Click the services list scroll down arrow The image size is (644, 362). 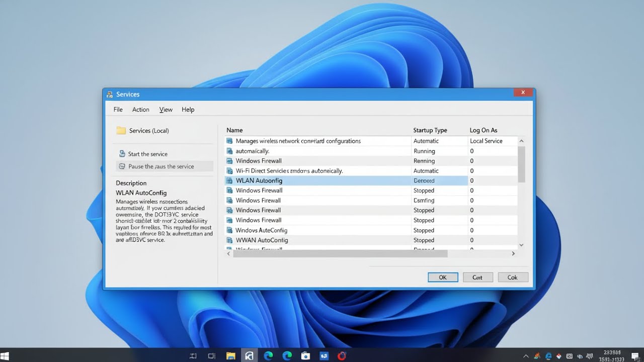(x=521, y=245)
